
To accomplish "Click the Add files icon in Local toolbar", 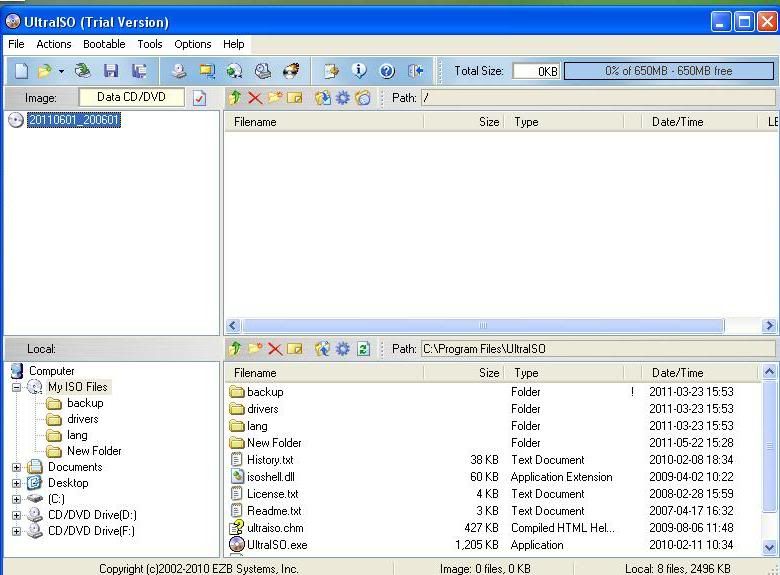I will point(322,349).
